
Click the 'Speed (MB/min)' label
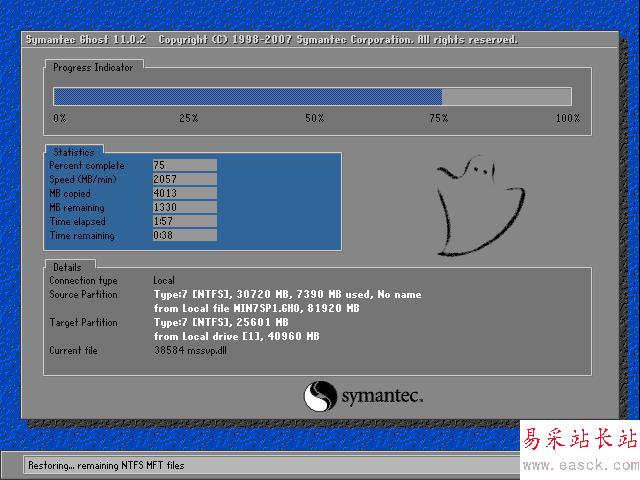pos(83,179)
